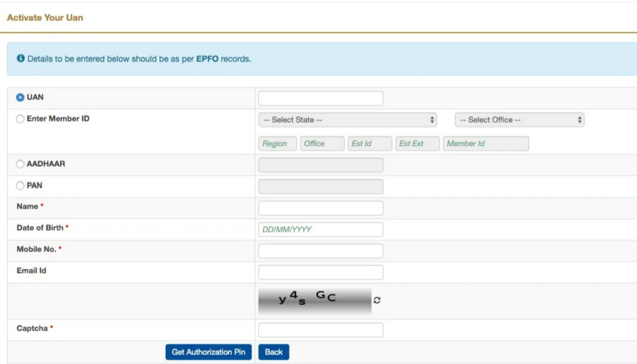Select the UAN radio option
This screenshot has height=364, width=637.
coord(20,97)
